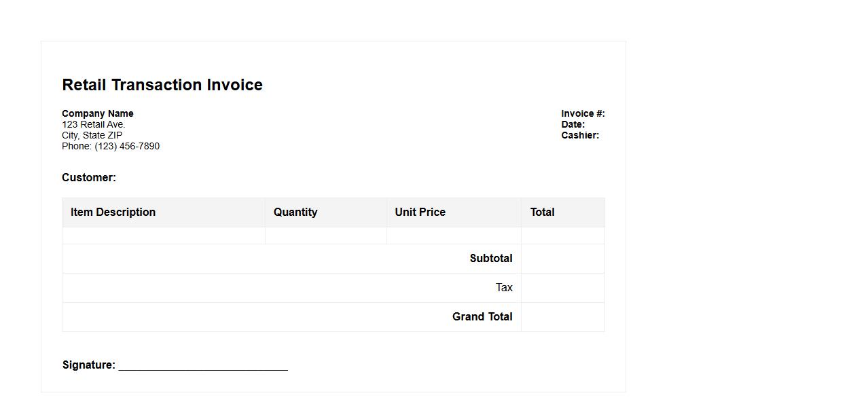Click empty cell under Quantity
Screen dimensions: 868x408
coord(326,236)
